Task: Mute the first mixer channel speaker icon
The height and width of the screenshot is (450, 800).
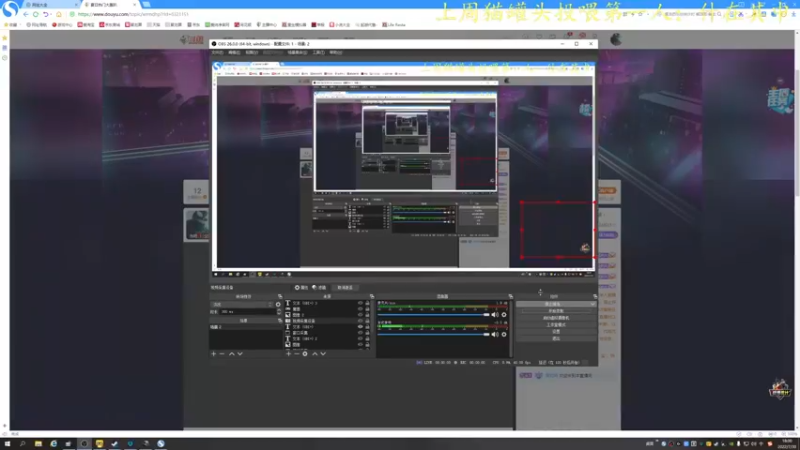Action: pos(494,315)
